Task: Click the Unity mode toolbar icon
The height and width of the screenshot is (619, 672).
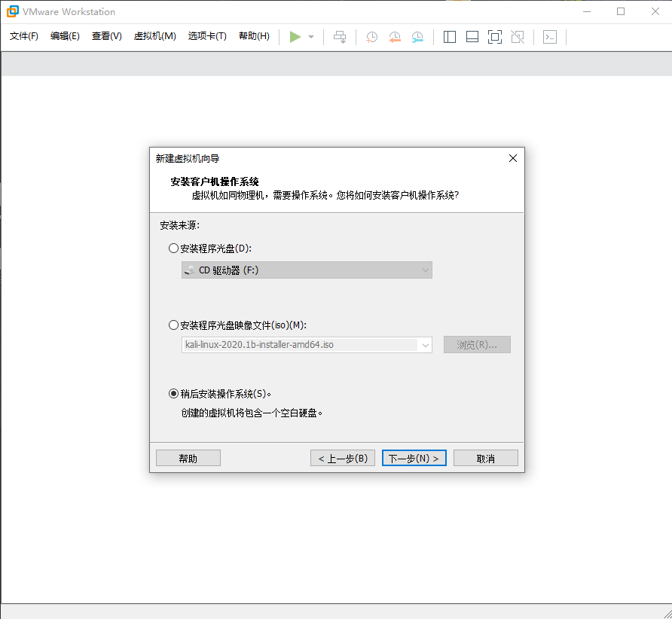Action: click(x=518, y=37)
